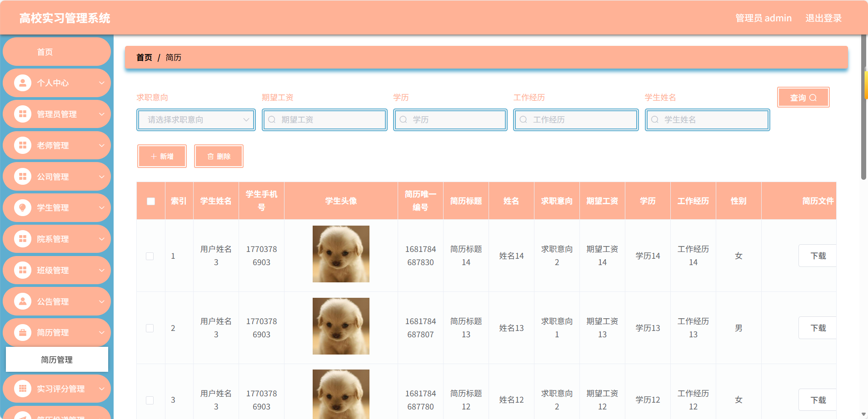Toggle the select-all checkbox in table header
868x419 pixels.
pos(151,201)
